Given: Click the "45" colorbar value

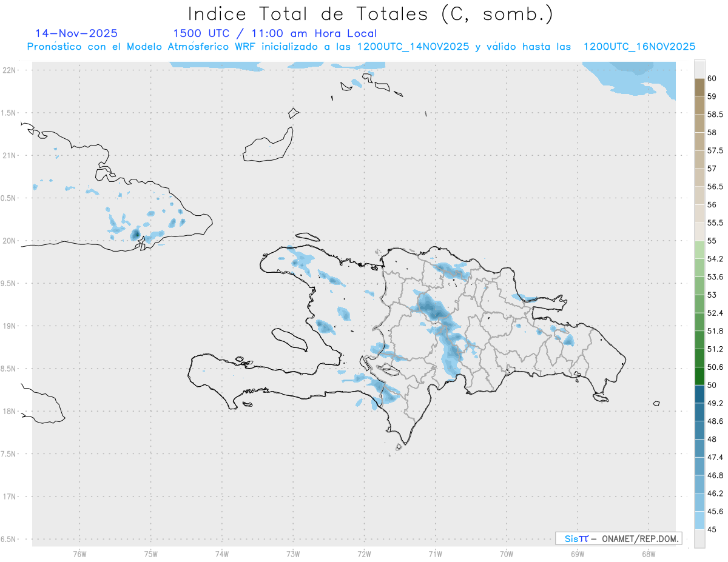Looking at the screenshot, I should (x=712, y=529).
